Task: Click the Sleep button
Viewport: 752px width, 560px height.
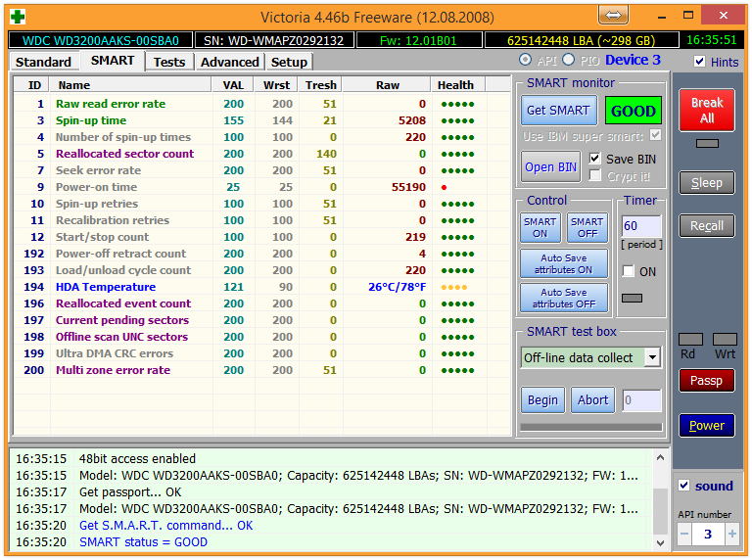Action: coord(706,183)
